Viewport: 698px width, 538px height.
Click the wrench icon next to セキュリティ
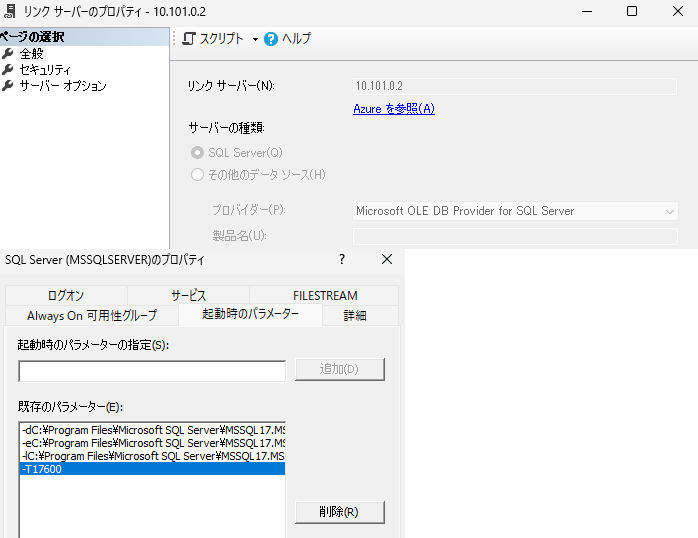[x=8, y=70]
